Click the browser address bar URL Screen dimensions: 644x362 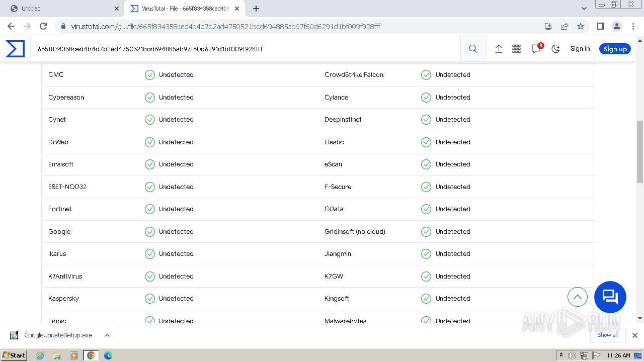[x=225, y=26]
